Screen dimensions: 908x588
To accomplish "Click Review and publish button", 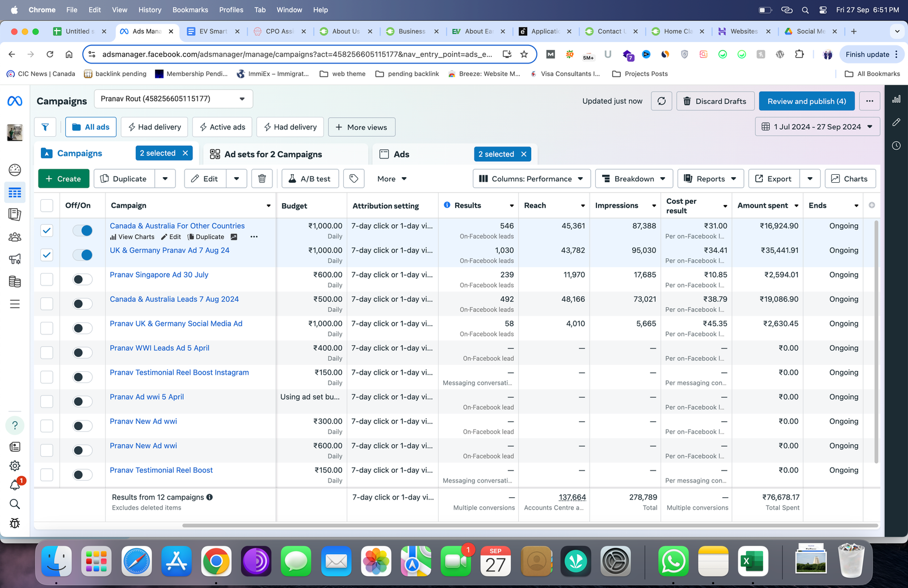I will tap(806, 101).
